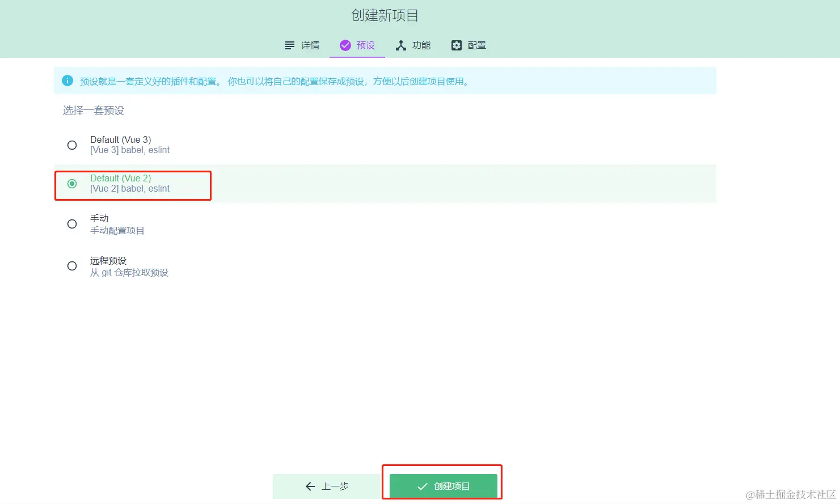Click the "Default (Vue 3)" preset title

pos(121,139)
